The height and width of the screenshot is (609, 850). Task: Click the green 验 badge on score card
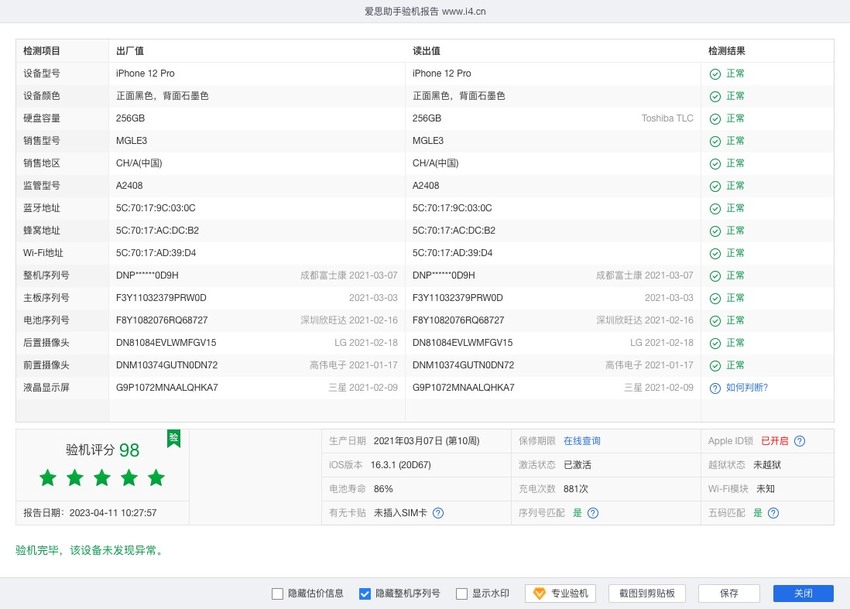click(x=174, y=438)
